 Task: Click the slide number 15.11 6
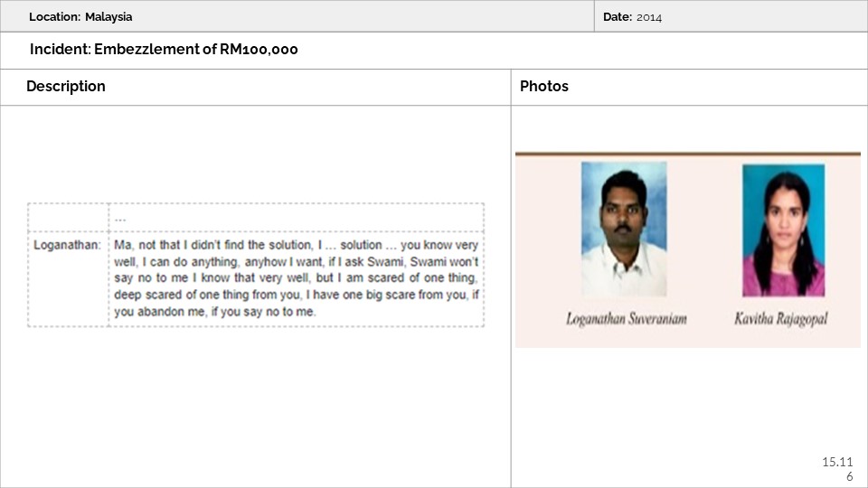click(837, 468)
